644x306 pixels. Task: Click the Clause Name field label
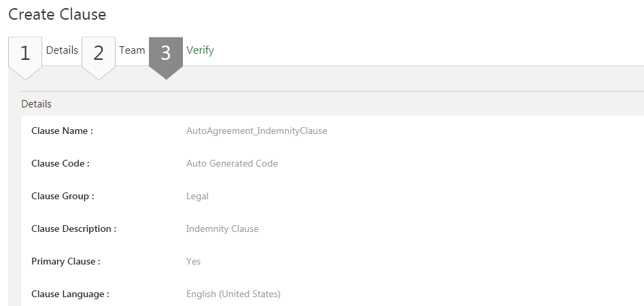[x=62, y=131]
